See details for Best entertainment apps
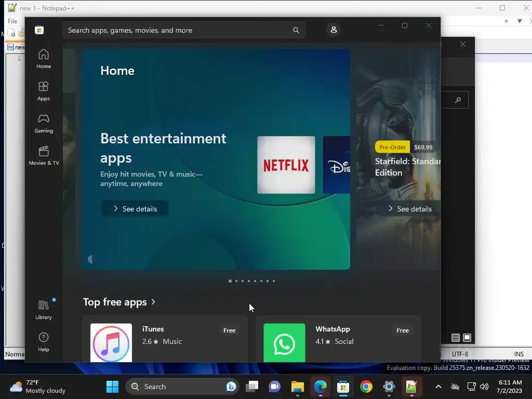The height and width of the screenshot is (399, 532). (x=135, y=209)
